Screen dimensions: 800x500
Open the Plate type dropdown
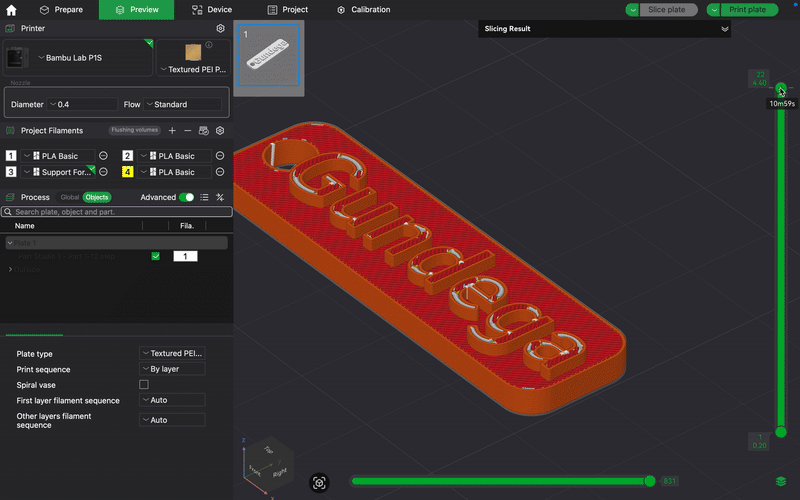click(172, 353)
